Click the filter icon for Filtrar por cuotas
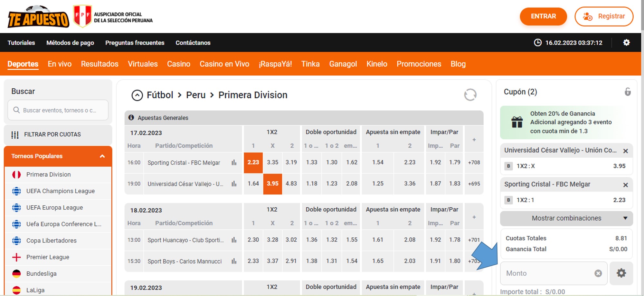The width and height of the screenshot is (644, 296). tap(15, 135)
